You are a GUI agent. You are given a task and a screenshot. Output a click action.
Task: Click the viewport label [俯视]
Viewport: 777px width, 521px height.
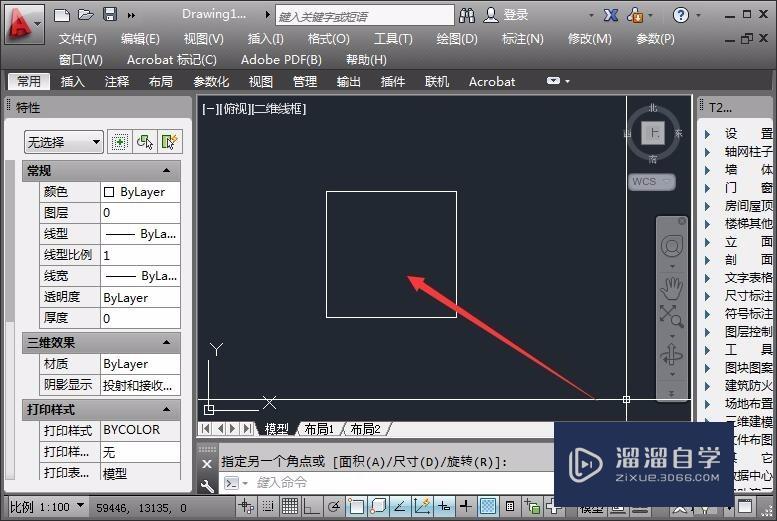click(x=235, y=109)
